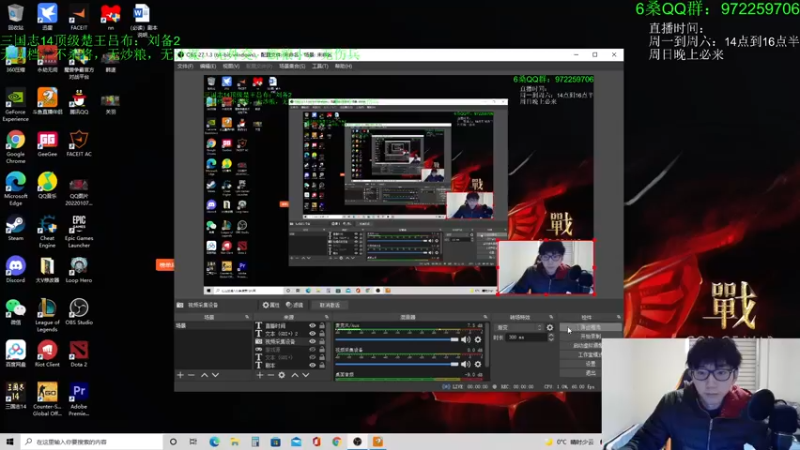
Task: Open video capture device audio settings gear
Action: coord(478,364)
